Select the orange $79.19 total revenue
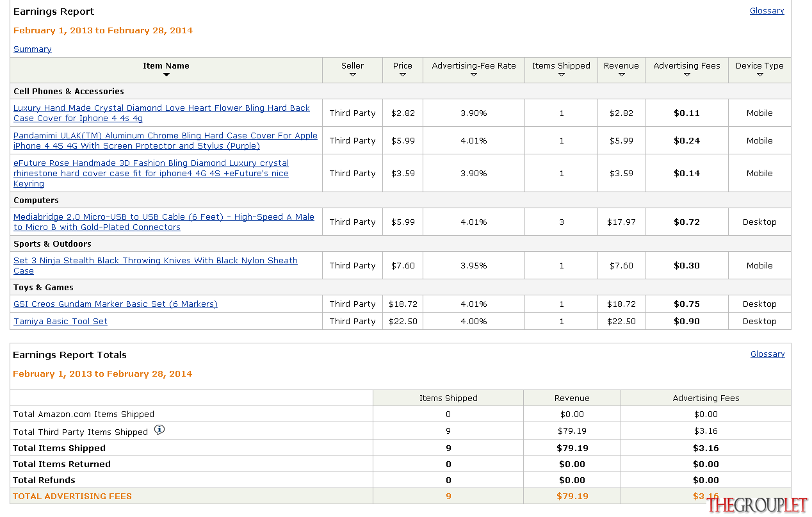The width and height of the screenshot is (812, 517). [x=572, y=496]
